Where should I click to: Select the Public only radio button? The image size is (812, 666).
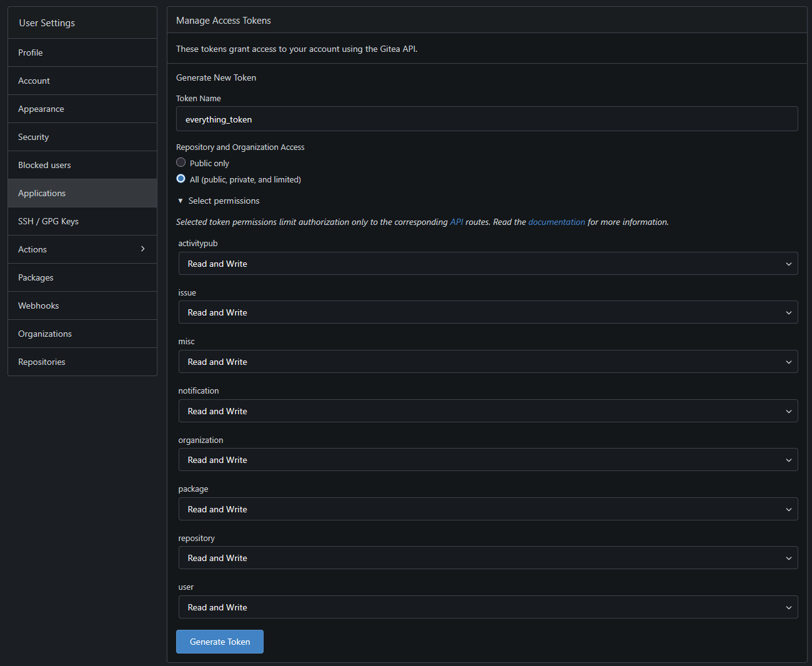click(181, 162)
